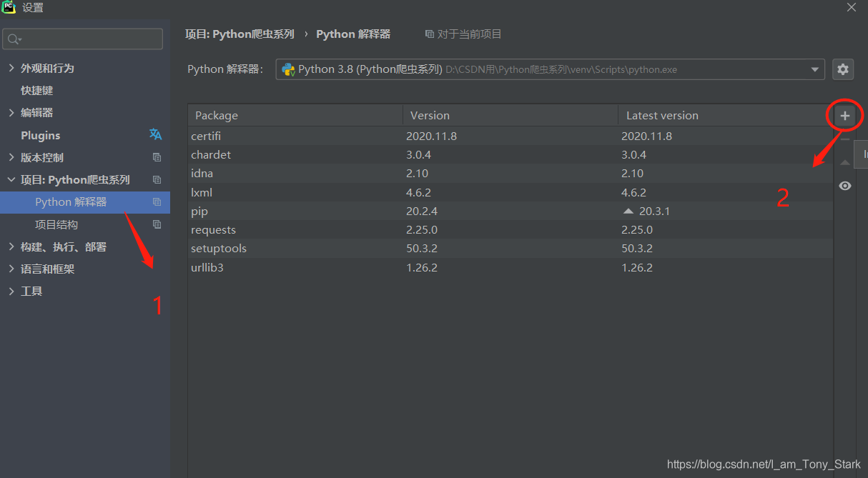Image resolution: width=868 pixels, height=478 pixels.
Task: Select the pip package row
Action: 511,211
